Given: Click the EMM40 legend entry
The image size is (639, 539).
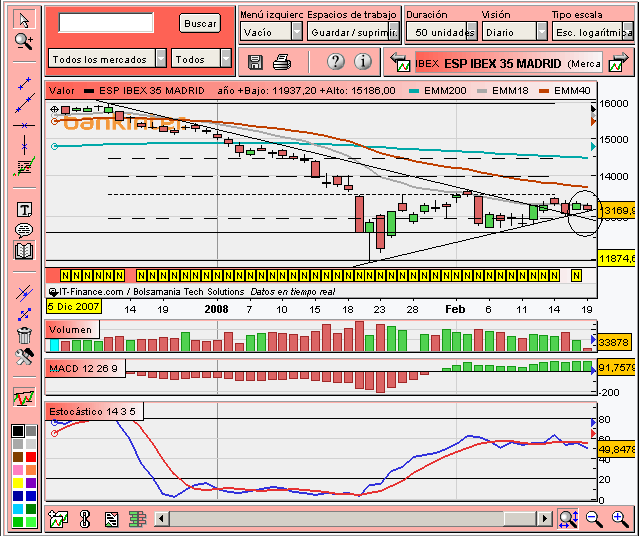Looking at the screenshot, I should [565, 90].
